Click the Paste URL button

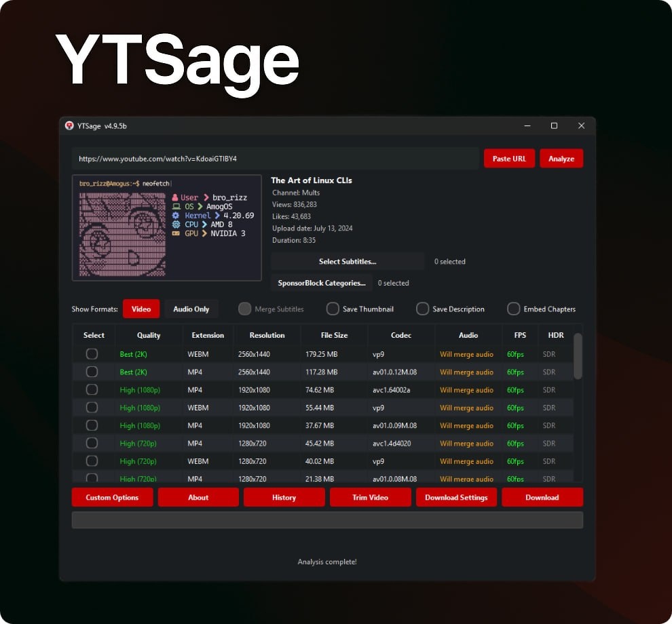click(509, 159)
